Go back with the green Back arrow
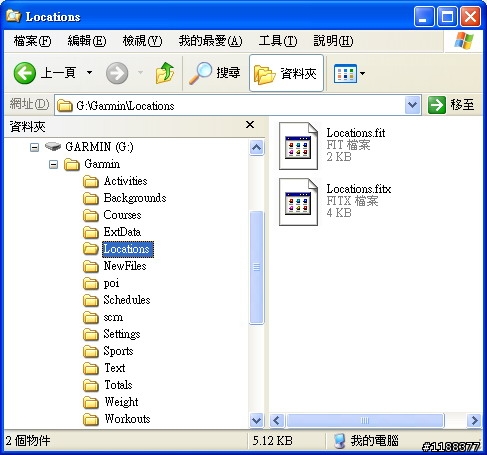The height and width of the screenshot is (455, 487). tap(25, 73)
